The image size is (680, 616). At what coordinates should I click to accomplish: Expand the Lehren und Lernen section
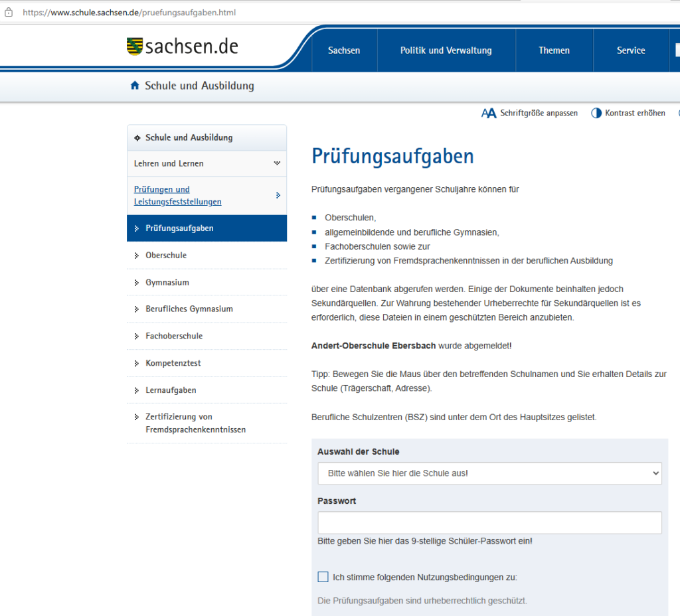coord(277,163)
